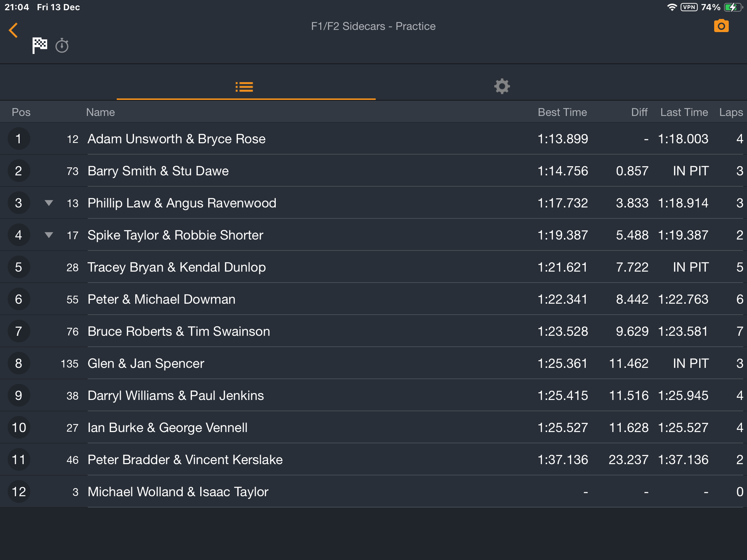Select Tracey Bryan & Kendal Dunlop row
This screenshot has height=560, width=747.
point(373,267)
